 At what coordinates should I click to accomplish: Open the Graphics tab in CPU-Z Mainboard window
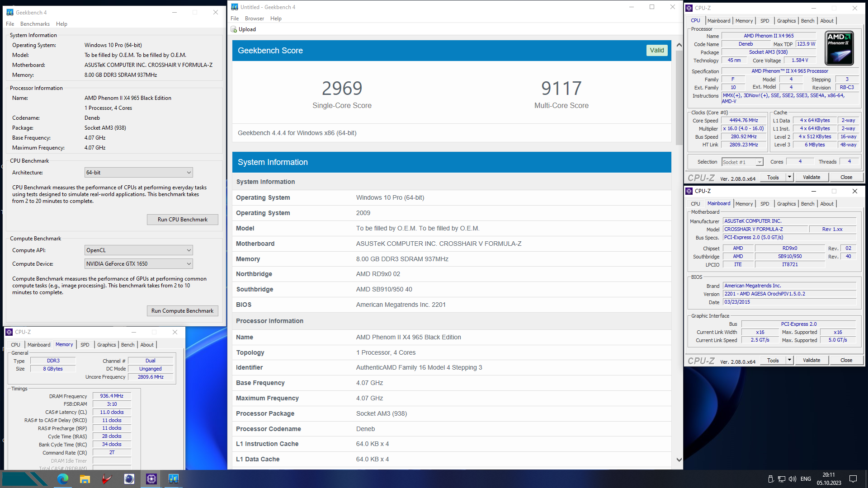(786, 204)
